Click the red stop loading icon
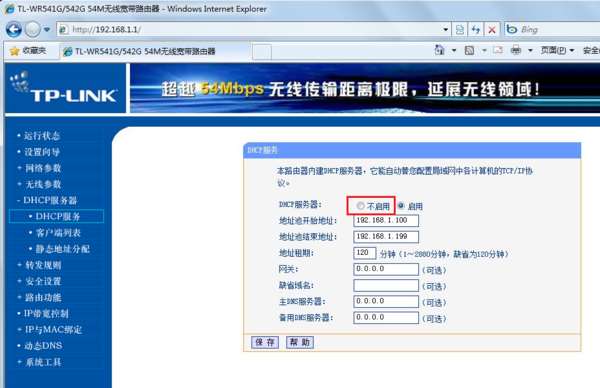The width and height of the screenshot is (600, 388). click(x=492, y=29)
